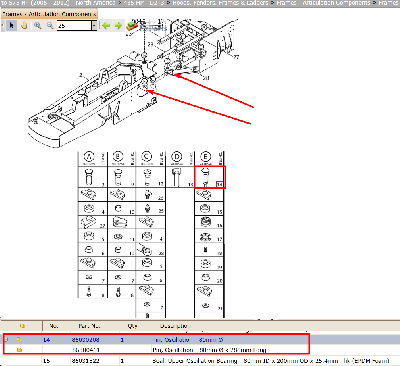Click the yellow icon on row 14
Screen dimensions: 400x366
pyautogui.click(x=19, y=339)
